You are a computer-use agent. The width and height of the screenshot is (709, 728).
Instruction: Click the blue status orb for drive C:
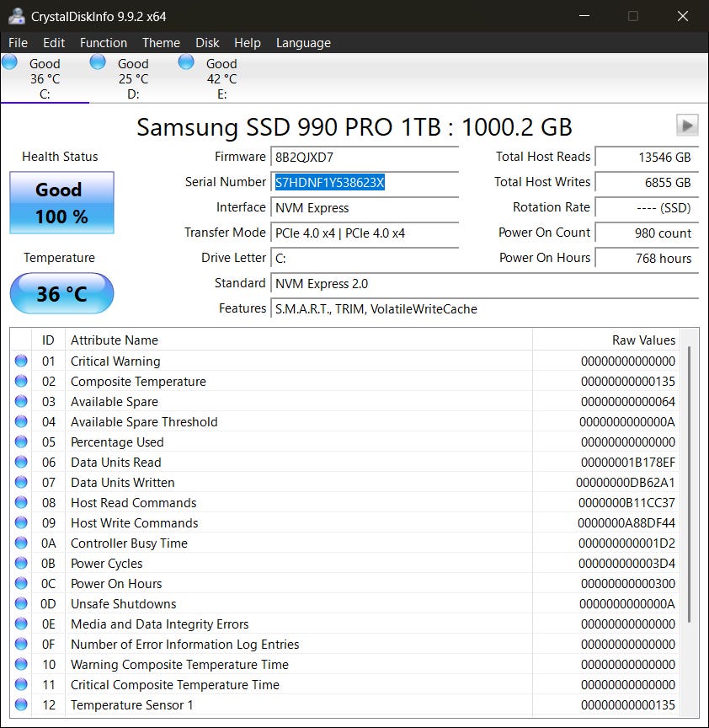coord(10,62)
